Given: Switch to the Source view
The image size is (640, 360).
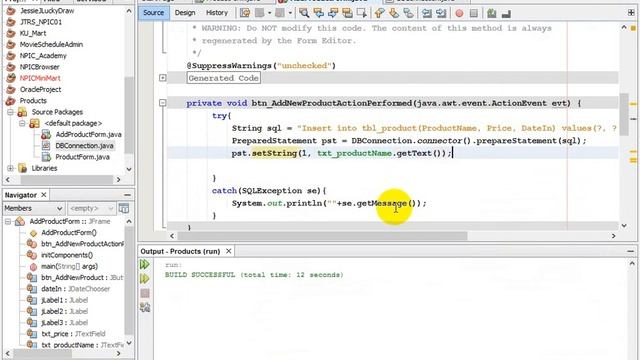Looking at the screenshot, I should pos(153,13).
